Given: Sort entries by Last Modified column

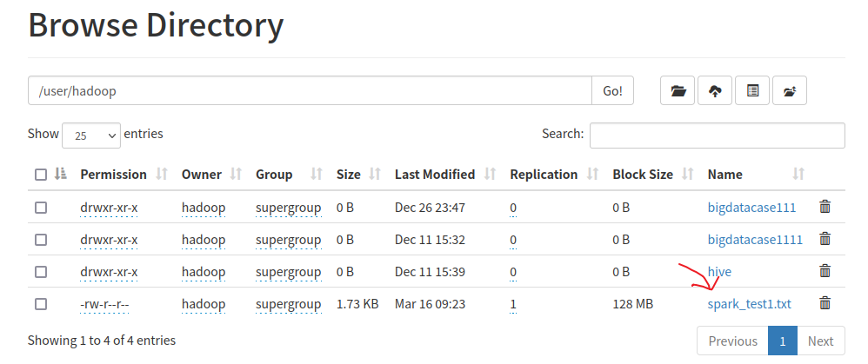Looking at the screenshot, I should 435,175.
